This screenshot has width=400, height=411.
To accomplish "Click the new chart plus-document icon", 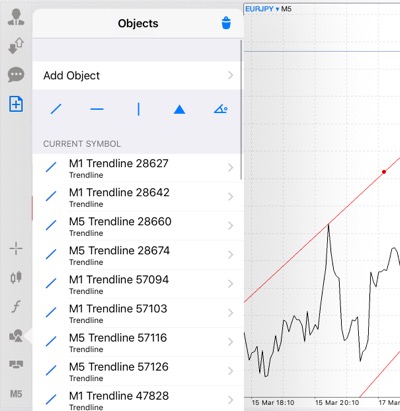I will pos(16,104).
